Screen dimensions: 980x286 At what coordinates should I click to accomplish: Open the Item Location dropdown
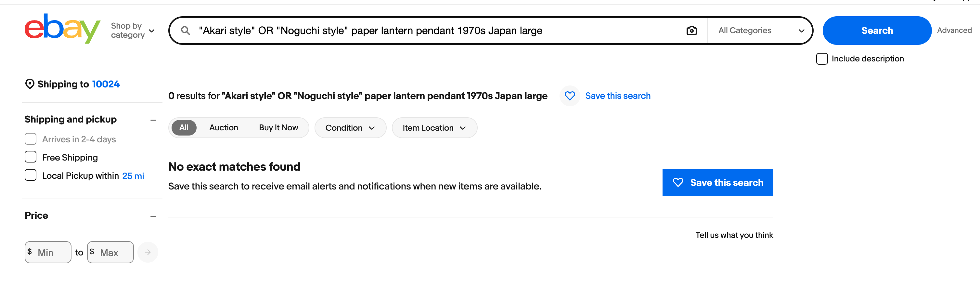point(434,127)
